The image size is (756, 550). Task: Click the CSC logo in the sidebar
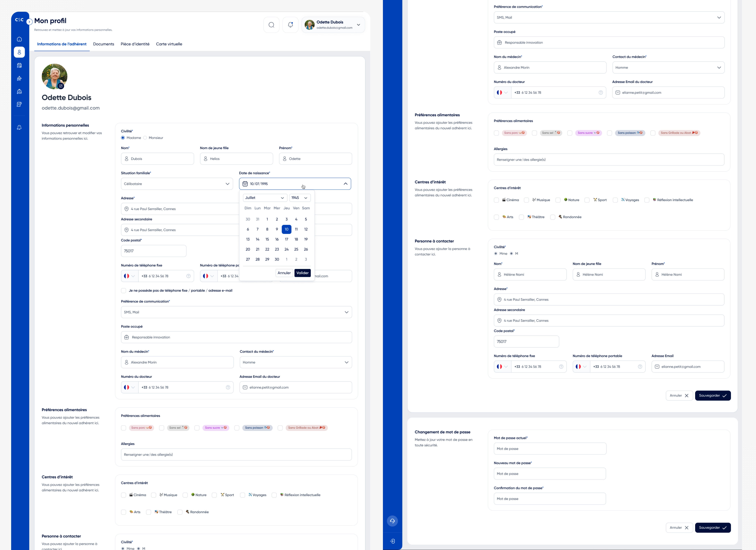[x=19, y=20]
